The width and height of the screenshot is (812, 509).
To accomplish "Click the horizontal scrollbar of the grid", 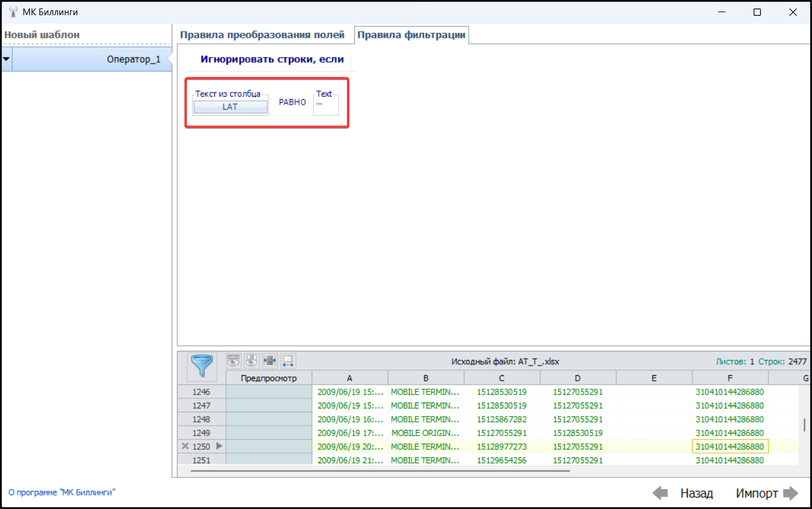I will pos(380,469).
